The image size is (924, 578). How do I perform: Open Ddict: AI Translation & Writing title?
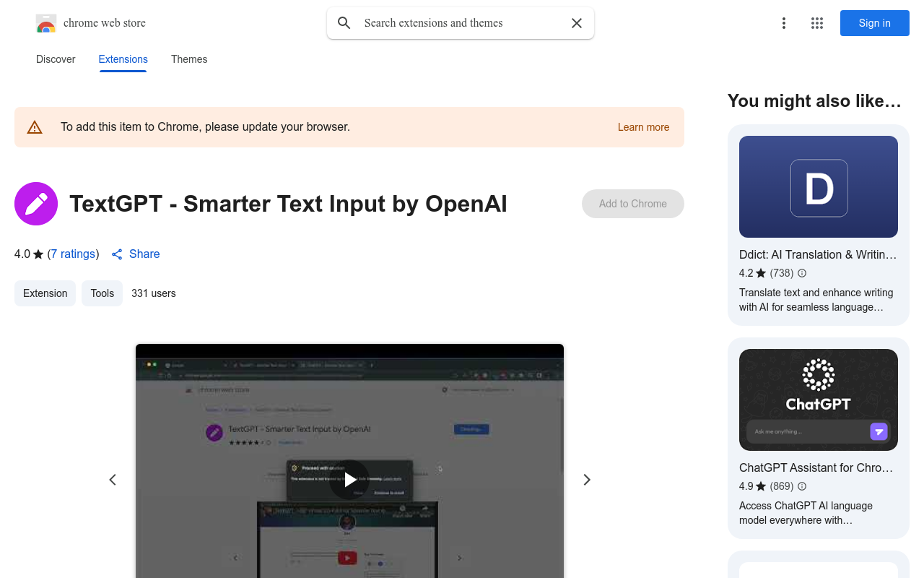click(x=818, y=254)
